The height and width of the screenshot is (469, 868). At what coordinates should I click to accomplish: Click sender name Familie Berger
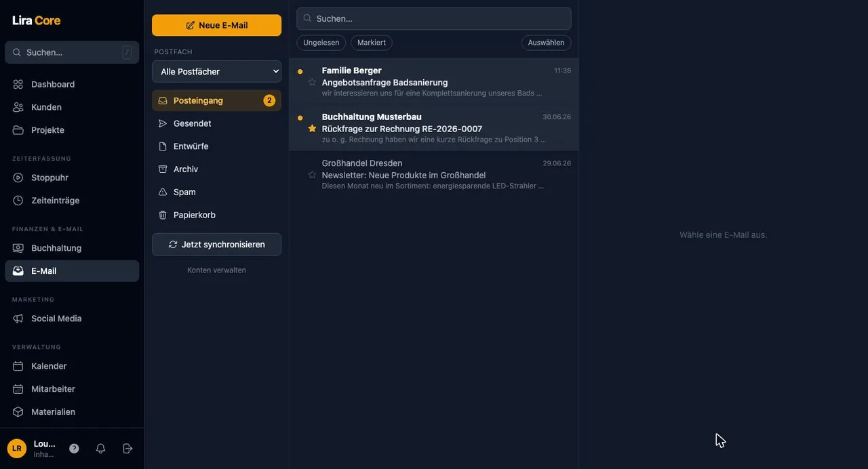tap(351, 70)
